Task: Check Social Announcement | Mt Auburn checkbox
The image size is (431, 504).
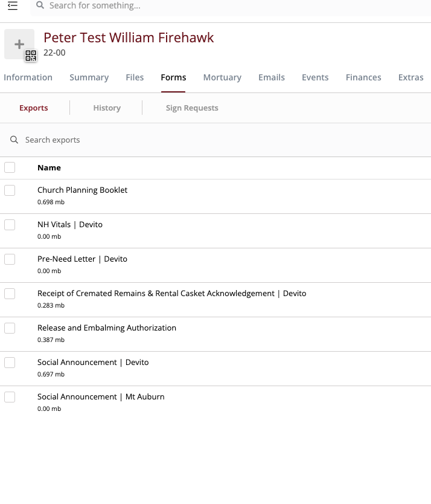Action: point(10,397)
